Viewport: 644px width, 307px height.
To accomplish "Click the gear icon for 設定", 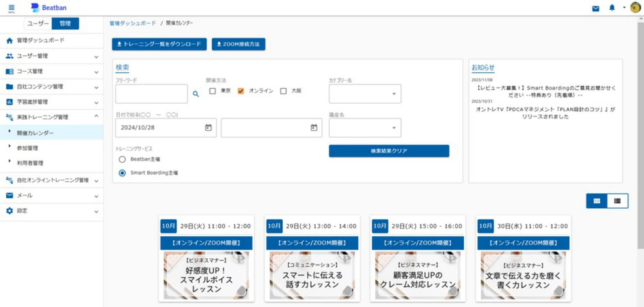I will click(10, 211).
